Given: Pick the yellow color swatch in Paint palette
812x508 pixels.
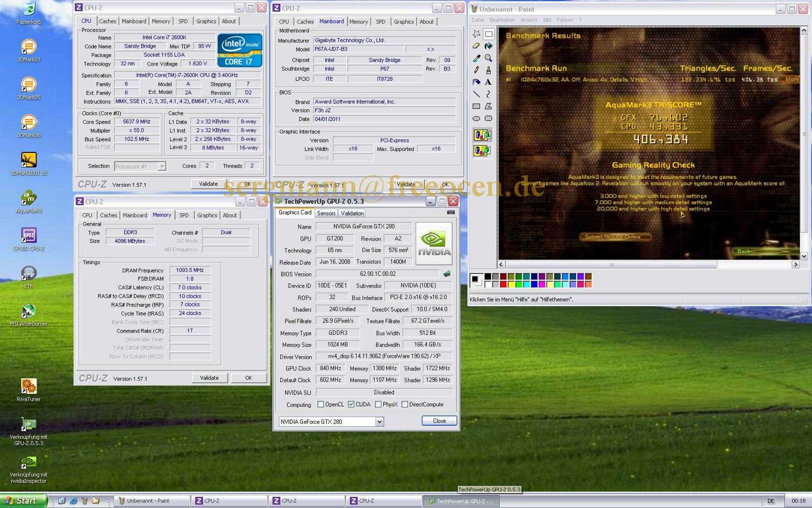Looking at the screenshot, I should (x=511, y=284).
